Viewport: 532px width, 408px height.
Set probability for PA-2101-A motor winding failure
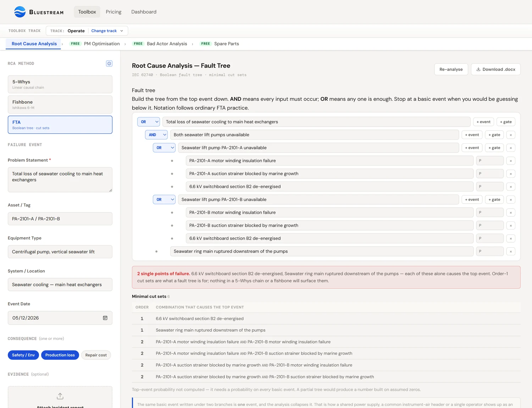click(x=490, y=161)
